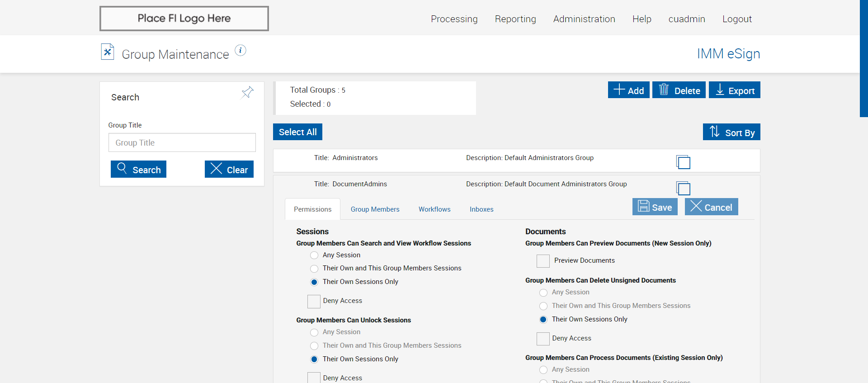Image resolution: width=868 pixels, height=383 pixels.
Task: Open the Workflows tab
Action: click(434, 209)
